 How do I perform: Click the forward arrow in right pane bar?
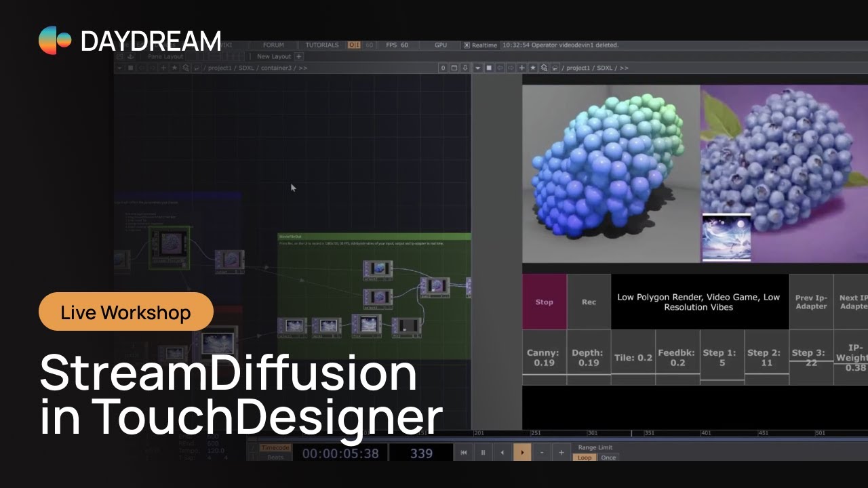pos(511,68)
